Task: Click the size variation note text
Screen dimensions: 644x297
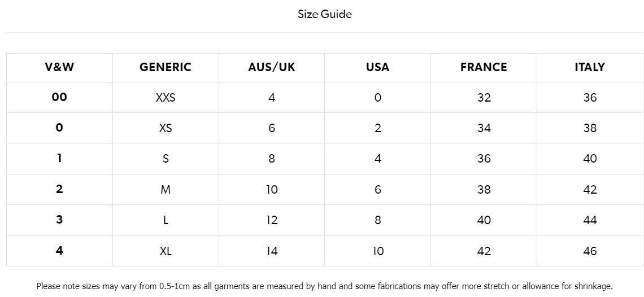Action: (x=324, y=286)
